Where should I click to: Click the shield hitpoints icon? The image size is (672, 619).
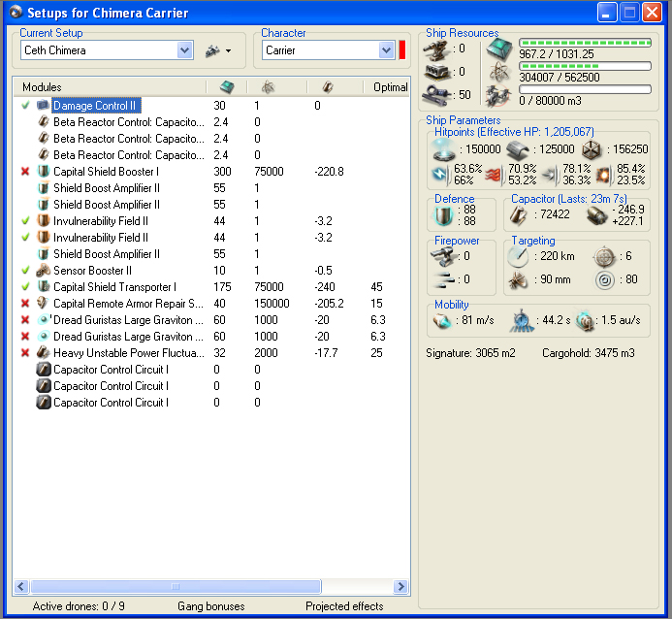coord(444,149)
